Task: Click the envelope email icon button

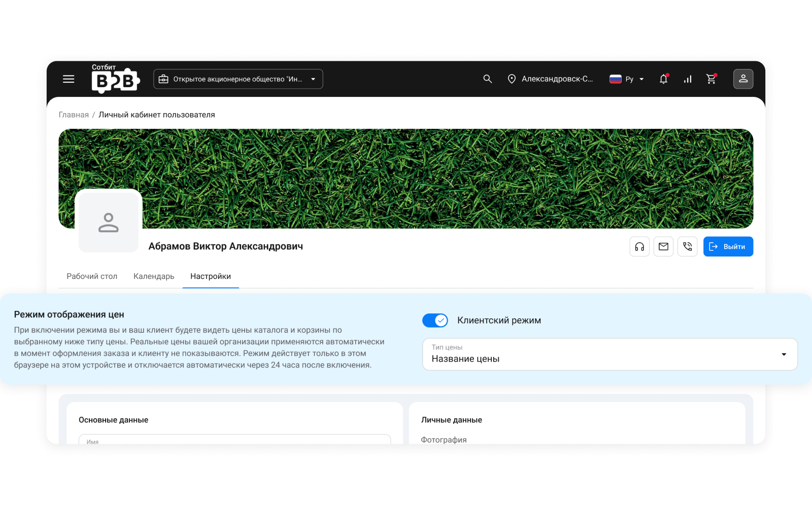Action: pyautogui.click(x=663, y=246)
